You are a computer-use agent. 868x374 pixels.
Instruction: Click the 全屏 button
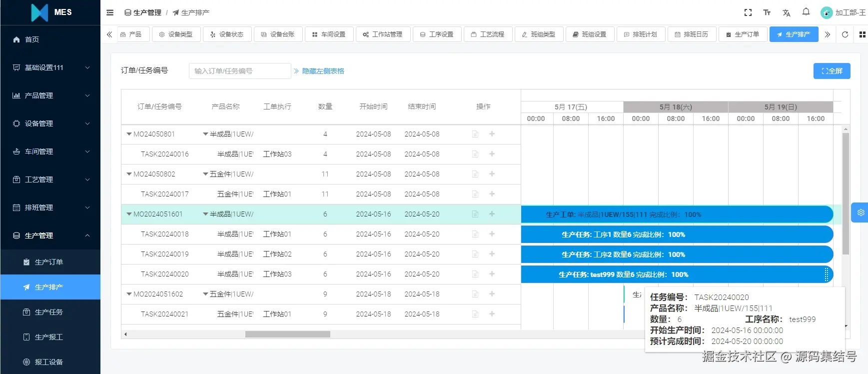point(832,71)
